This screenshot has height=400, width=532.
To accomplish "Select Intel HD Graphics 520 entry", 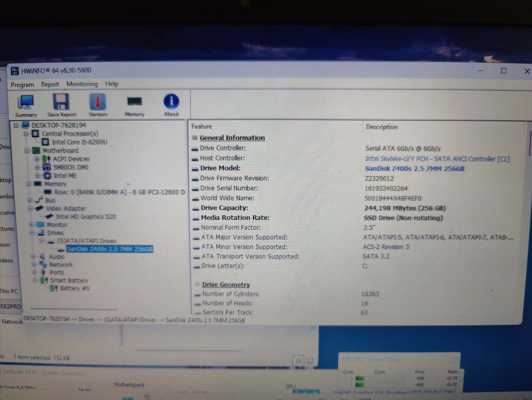I will 86,217.
